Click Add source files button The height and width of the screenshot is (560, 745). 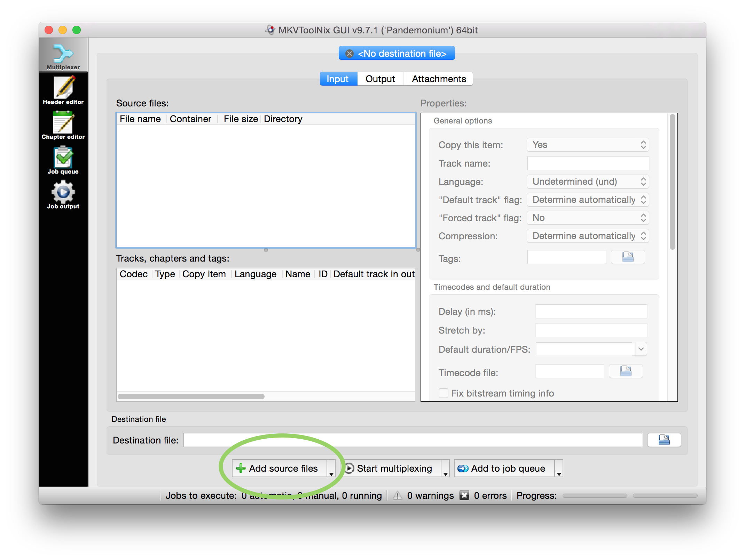280,469
